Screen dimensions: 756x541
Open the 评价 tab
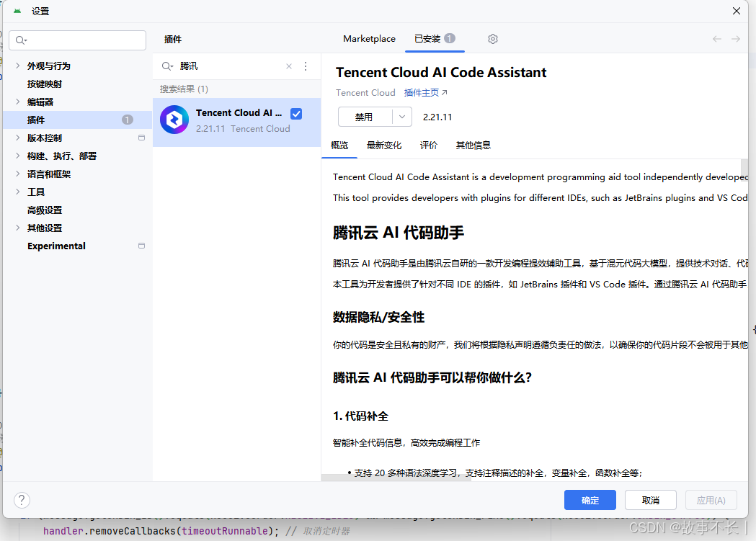click(429, 145)
